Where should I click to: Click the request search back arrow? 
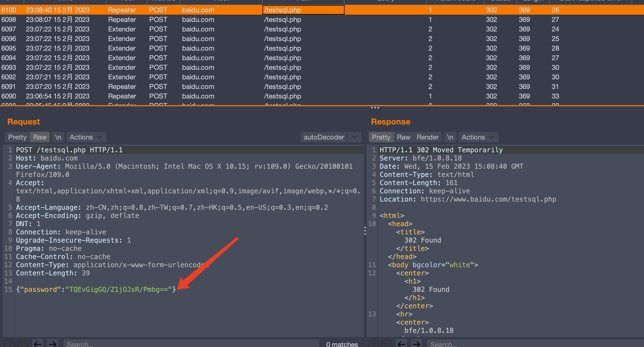38,344
